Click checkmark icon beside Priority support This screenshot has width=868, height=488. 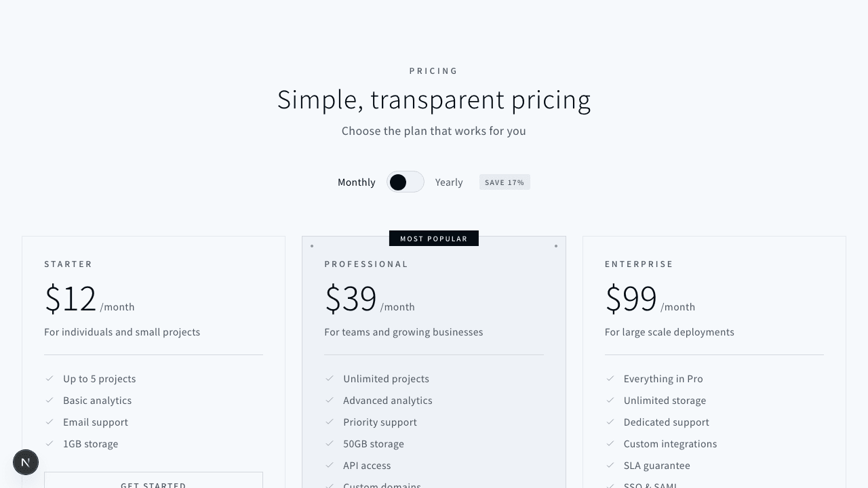click(330, 422)
